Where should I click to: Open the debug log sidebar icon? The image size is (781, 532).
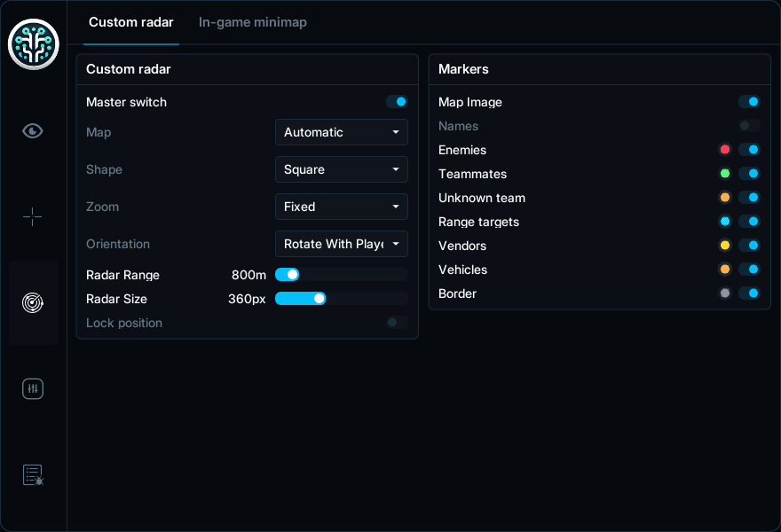coord(33,474)
